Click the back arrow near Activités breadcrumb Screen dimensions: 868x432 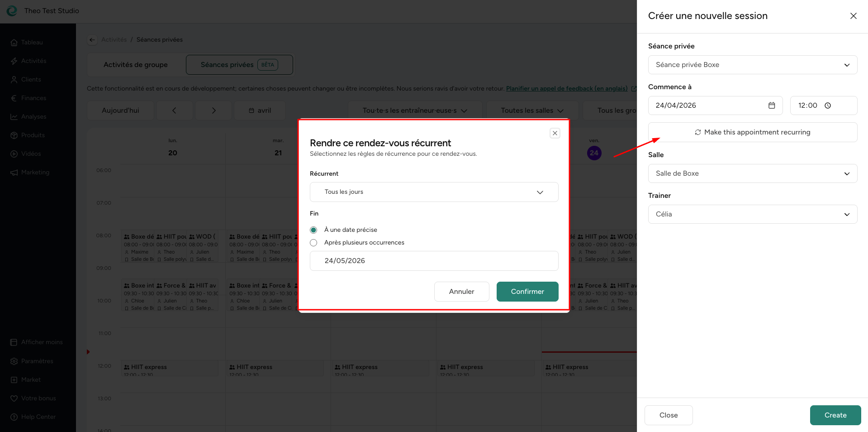tap(92, 40)
